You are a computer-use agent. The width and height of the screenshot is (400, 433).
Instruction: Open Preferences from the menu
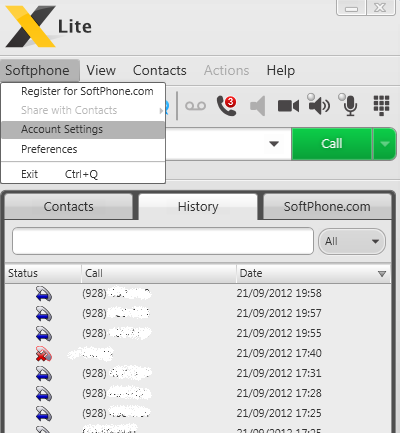pyautogui.click(x=83, y=149)
